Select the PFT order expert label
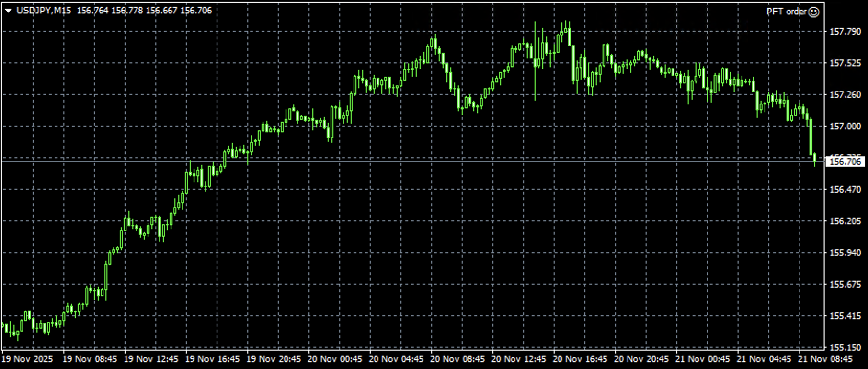This screenshot has height=369, width=868. [786, 12]
